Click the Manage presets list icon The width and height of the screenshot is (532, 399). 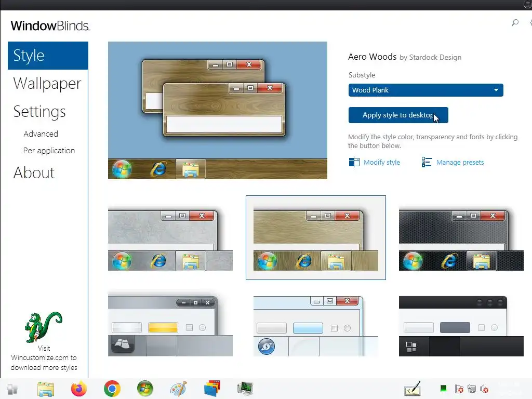click(427, 162)
